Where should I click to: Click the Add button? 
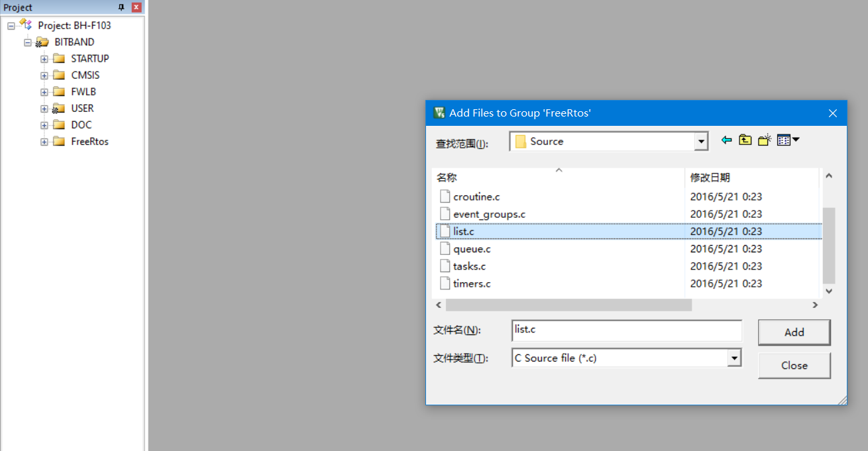point(794,332)
